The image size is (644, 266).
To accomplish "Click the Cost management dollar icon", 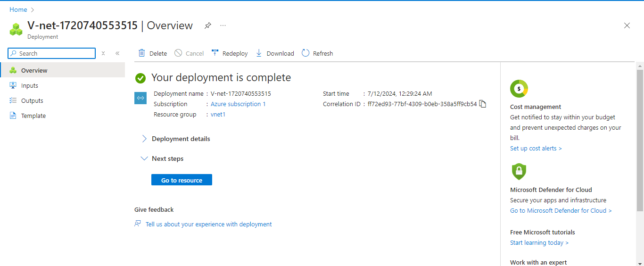I will 519,88.
